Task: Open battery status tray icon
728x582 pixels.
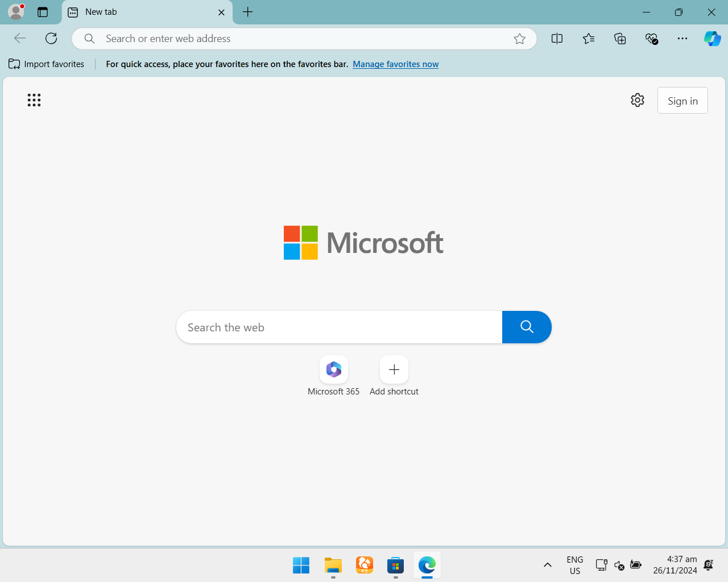Action: coord(636,565)
